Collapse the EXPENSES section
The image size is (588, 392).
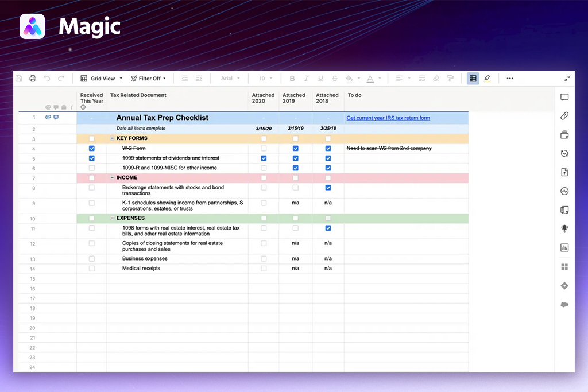112,218
